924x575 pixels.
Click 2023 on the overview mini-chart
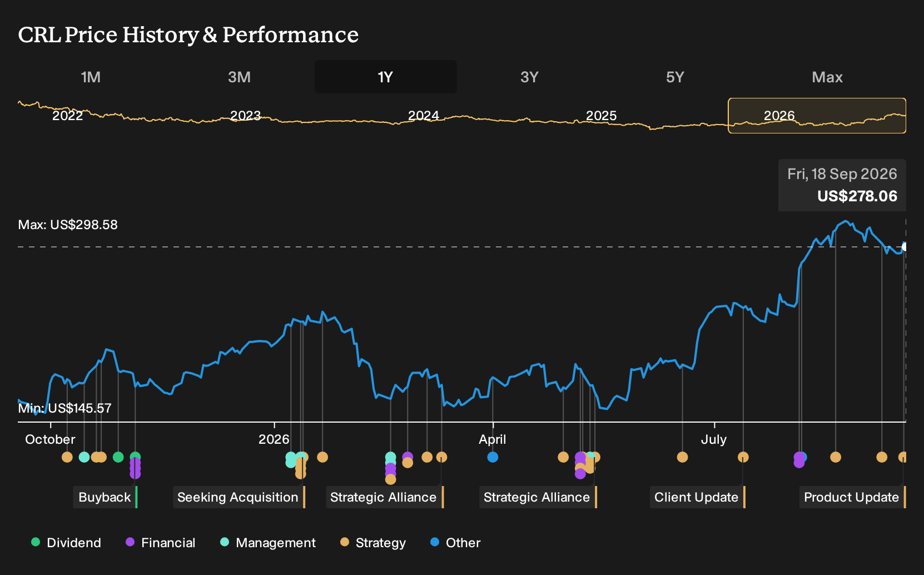tap(245, 116)
